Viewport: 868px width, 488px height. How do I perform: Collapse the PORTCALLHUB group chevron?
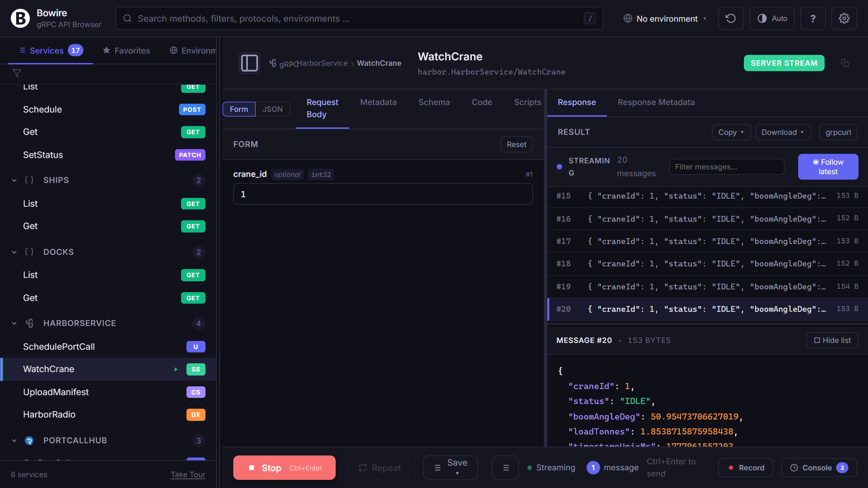[14, 441]
